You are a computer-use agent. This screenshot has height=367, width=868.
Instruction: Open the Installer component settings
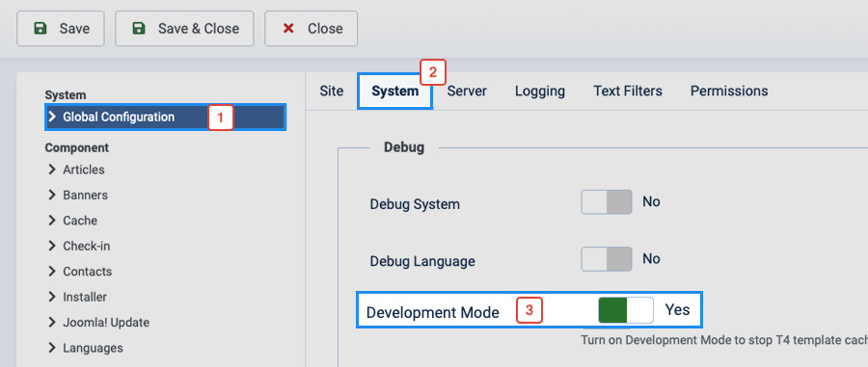click(x=85, y=297)
